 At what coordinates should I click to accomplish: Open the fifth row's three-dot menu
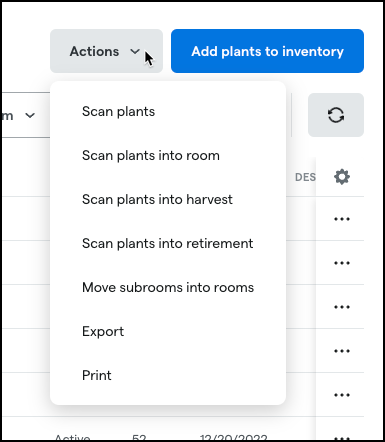tap(342, 395)
